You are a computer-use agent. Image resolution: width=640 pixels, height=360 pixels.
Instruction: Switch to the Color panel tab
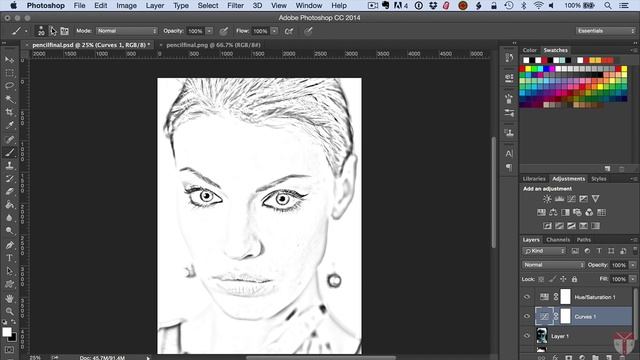click(529, 50)
